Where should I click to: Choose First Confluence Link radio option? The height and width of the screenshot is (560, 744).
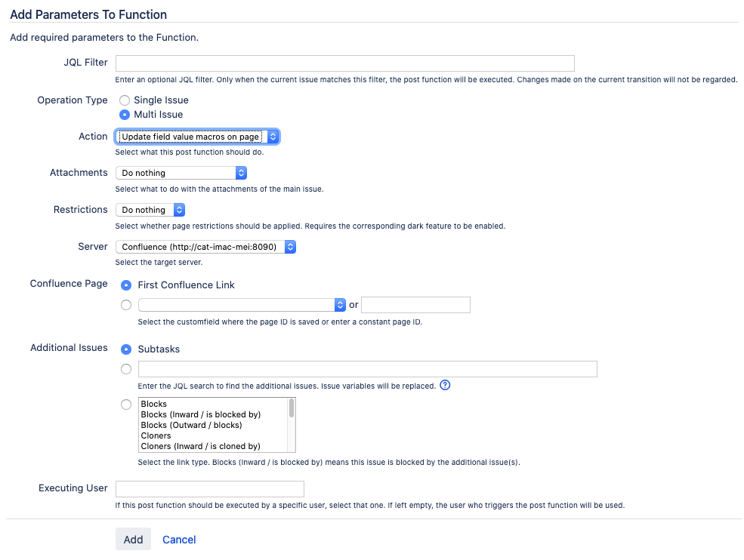pyautogui.click(x=126, y=285)
